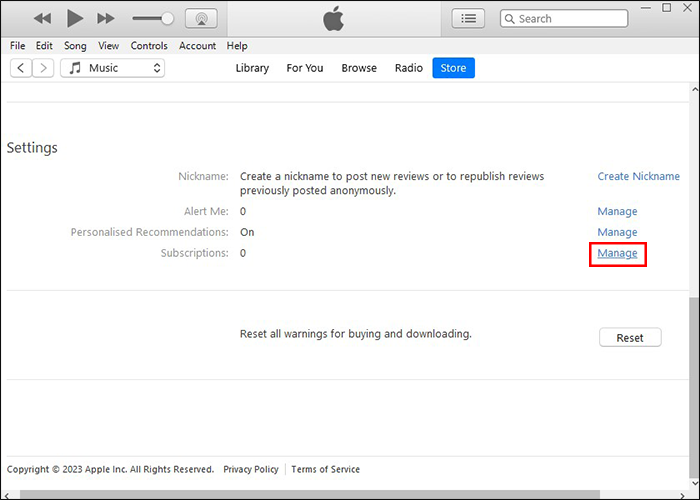Open the Up Next list icon
Viewport: 700px width, 500px height.
click(468, 18)
